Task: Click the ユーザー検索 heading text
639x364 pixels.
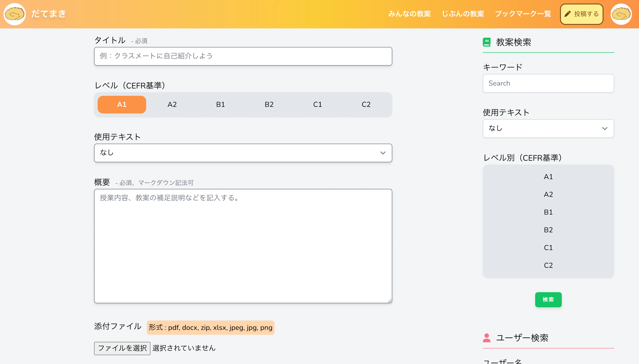Action: click(x=522, y=338)
